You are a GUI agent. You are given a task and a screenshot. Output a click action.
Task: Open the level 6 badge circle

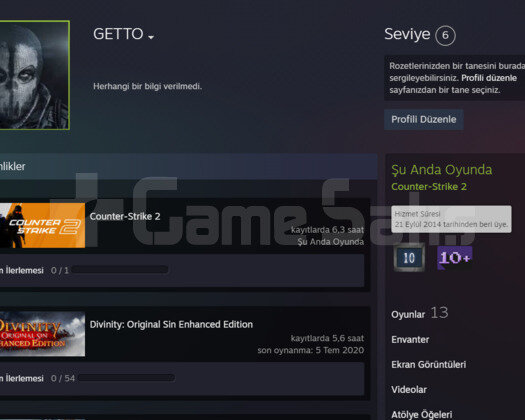pos(445,35)
